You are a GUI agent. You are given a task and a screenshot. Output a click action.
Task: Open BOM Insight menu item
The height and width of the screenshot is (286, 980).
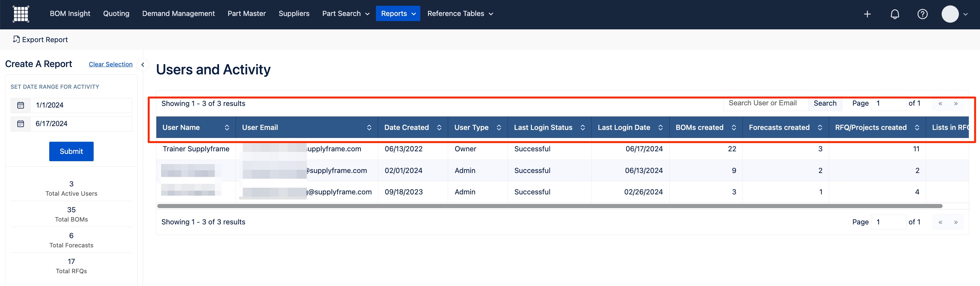point(70,14)
